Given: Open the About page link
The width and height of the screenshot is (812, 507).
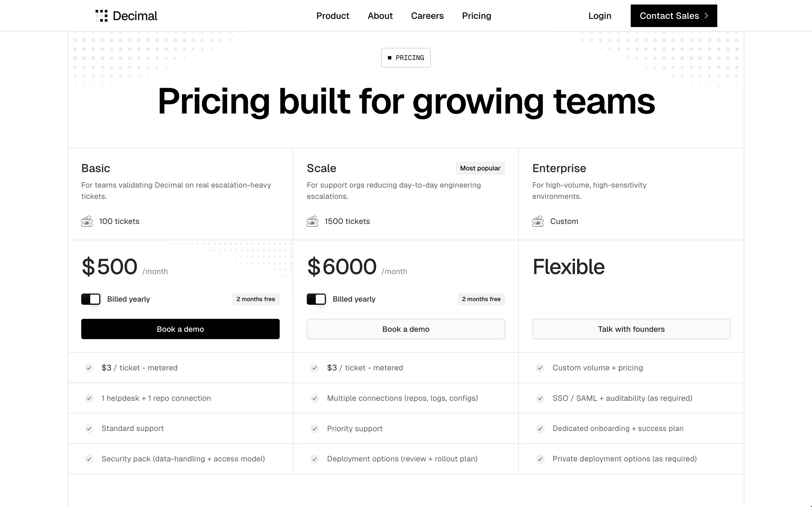Looking at the screenshot, I should point(380,16).
